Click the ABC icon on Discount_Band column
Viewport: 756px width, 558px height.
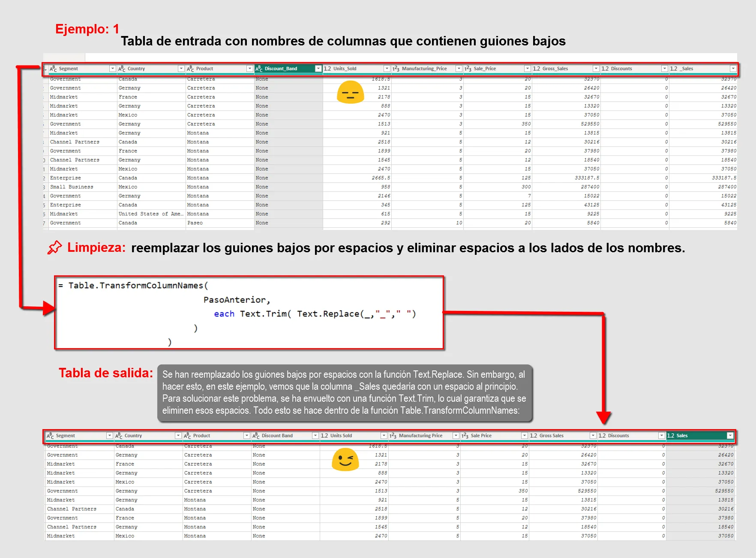[259, 68]
